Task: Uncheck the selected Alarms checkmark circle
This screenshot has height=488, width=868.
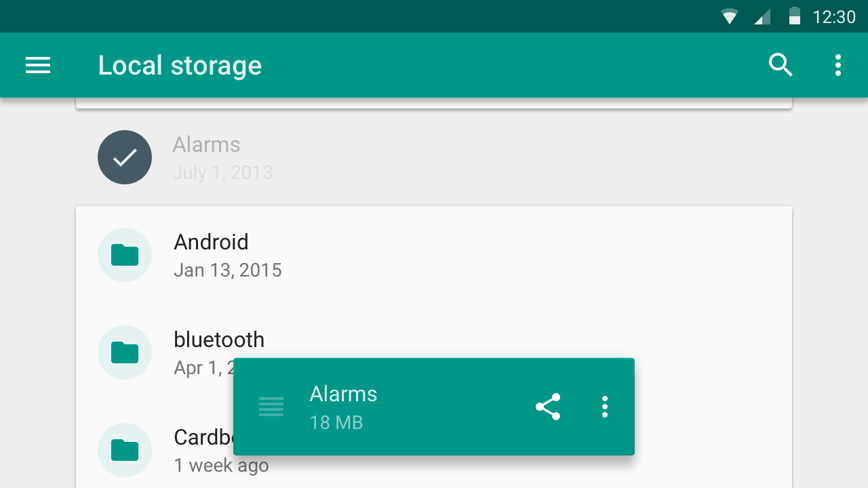Action: (125, 157)
